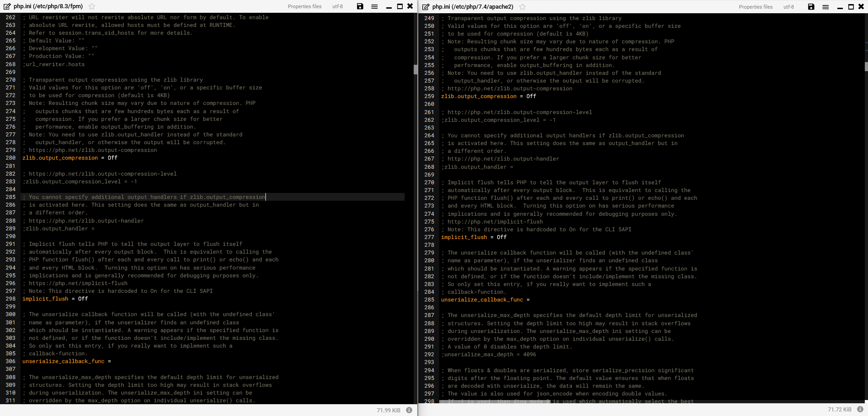The height and width of the screenshot is (416, 868).
Task: Show file info via the icon beside 71.99 KiB
Action: tap(409, 410)
